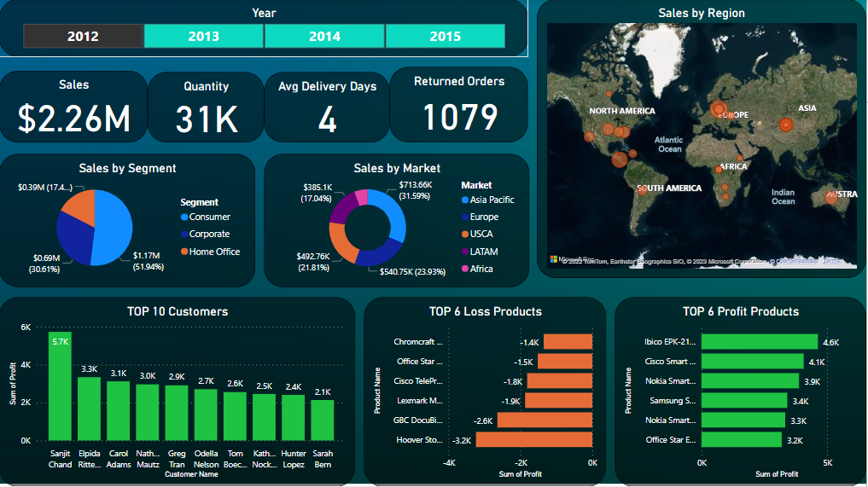868x487 pixels.
Task: Choose 2015 in the Year slicer
Action: click(x=445, y=36)
